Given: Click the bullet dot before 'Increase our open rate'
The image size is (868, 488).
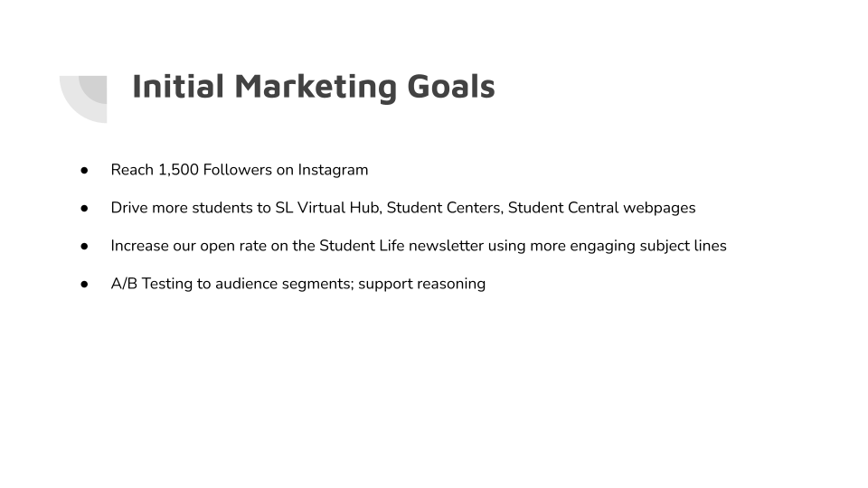Looking at the screenshot, I should pyautogui.click(x=84, y=246).
